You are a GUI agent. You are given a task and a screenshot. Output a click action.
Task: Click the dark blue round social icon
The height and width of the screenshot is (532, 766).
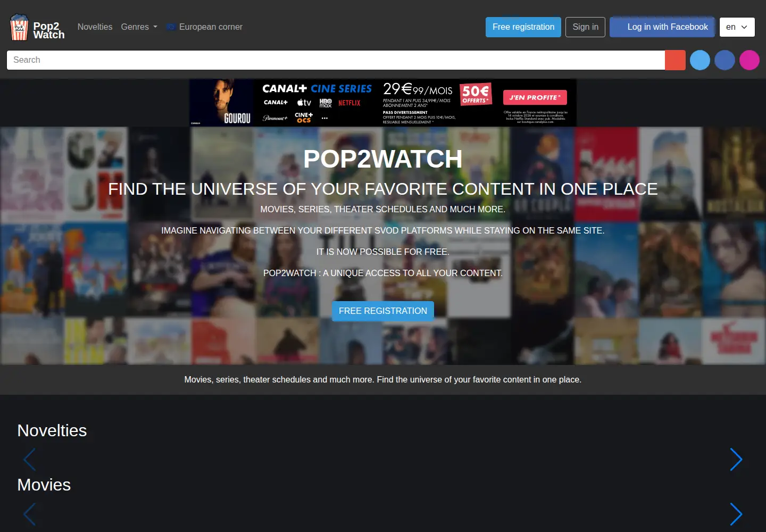pyautogui.click(x=725, y=60)
